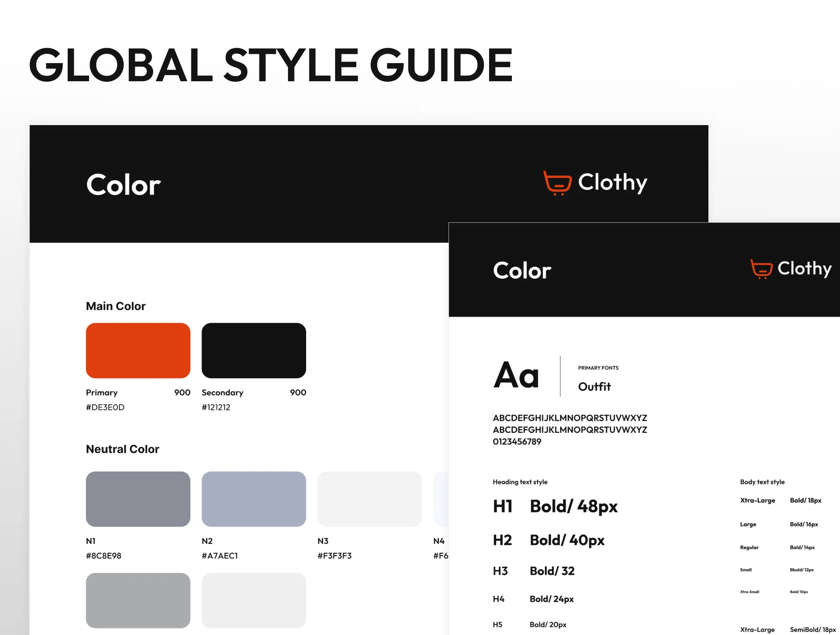Click the Neutral Color heading
The width and height of the screenshot is (840, 635).
click(x=123, y=449)
